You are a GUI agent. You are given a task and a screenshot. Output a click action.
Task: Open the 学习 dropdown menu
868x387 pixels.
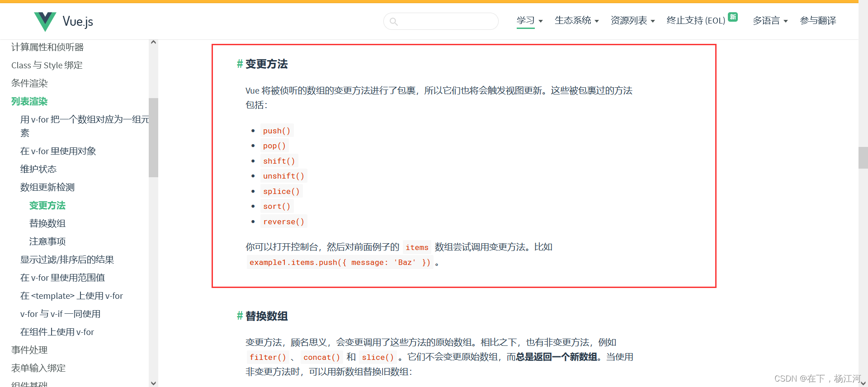click(x=529, y=20)
